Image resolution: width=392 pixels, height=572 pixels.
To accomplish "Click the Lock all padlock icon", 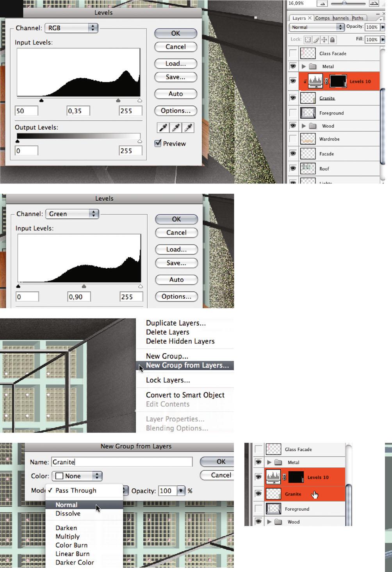I will click(332, 39).
